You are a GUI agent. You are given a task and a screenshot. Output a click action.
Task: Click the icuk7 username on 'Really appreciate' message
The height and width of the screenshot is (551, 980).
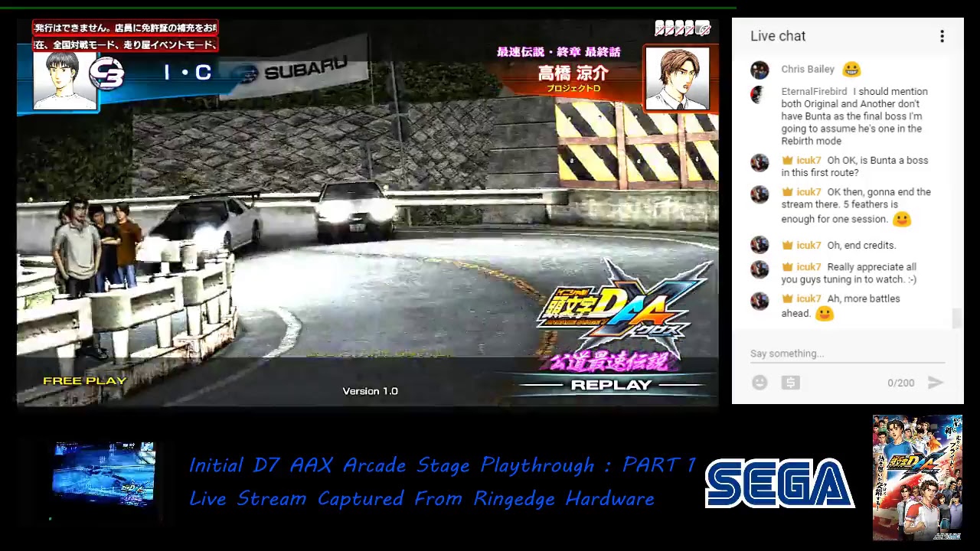[x=808, y=267]
